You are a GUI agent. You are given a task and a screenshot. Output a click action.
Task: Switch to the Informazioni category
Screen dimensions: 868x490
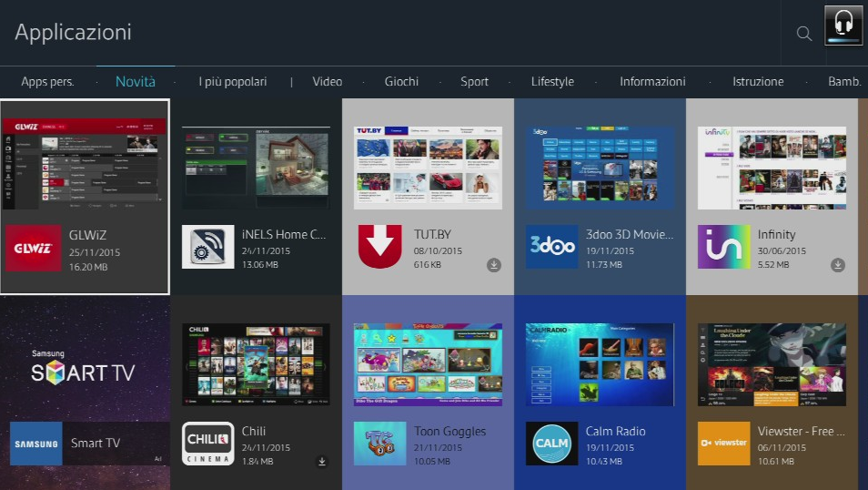(x=652, y=81)
